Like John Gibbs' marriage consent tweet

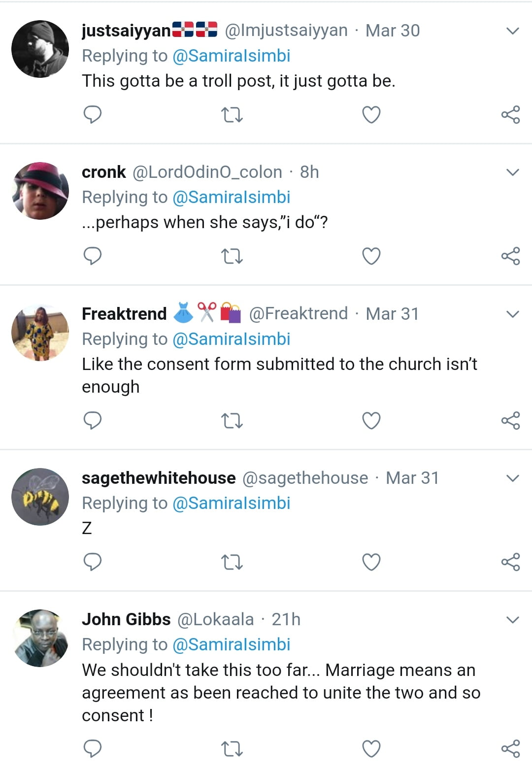[x=371, y=749]
